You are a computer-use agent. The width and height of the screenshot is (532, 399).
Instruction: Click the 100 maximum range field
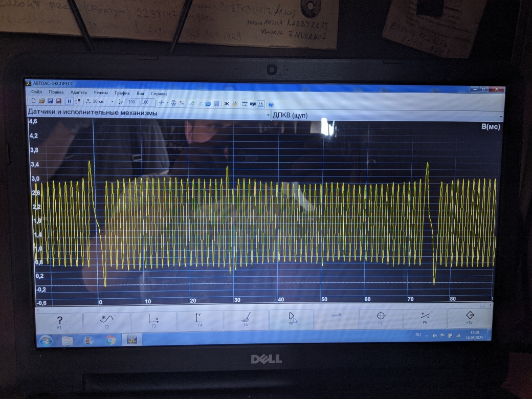[x=148, y=102]
